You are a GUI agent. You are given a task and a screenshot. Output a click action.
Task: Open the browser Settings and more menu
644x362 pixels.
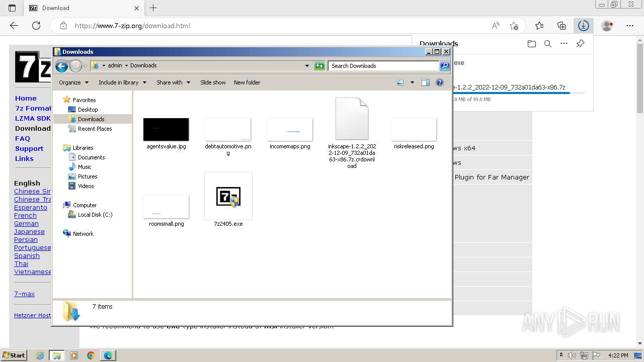pos(630,26)
